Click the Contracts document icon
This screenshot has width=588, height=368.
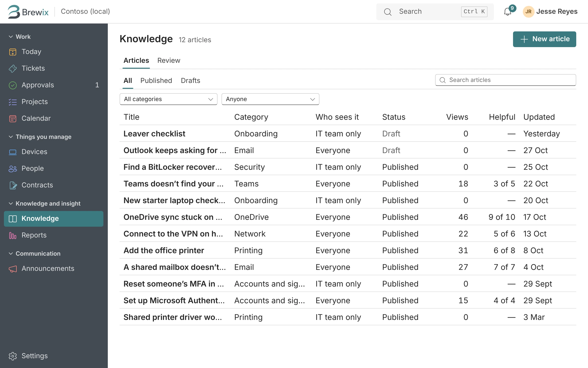13,185
